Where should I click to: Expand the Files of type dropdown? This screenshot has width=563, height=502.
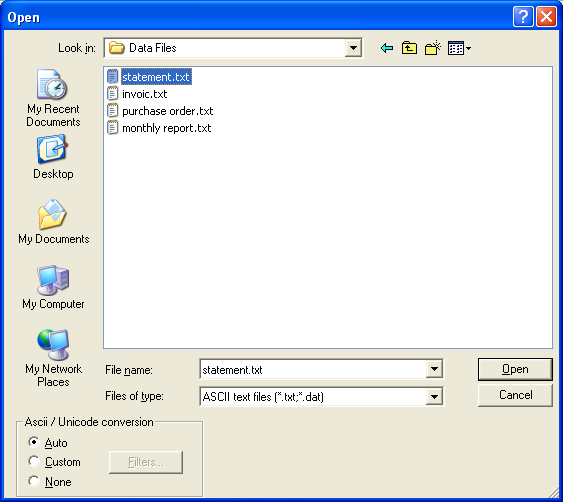point(434,397)
